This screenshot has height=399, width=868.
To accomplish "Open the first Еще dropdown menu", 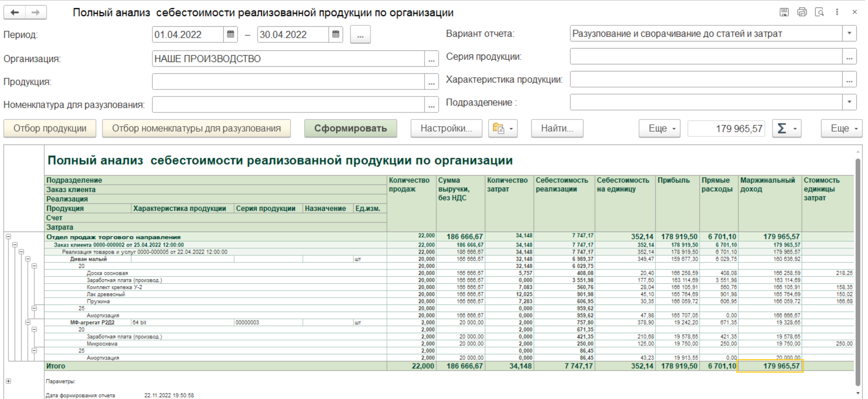I will tap(659, 128).
